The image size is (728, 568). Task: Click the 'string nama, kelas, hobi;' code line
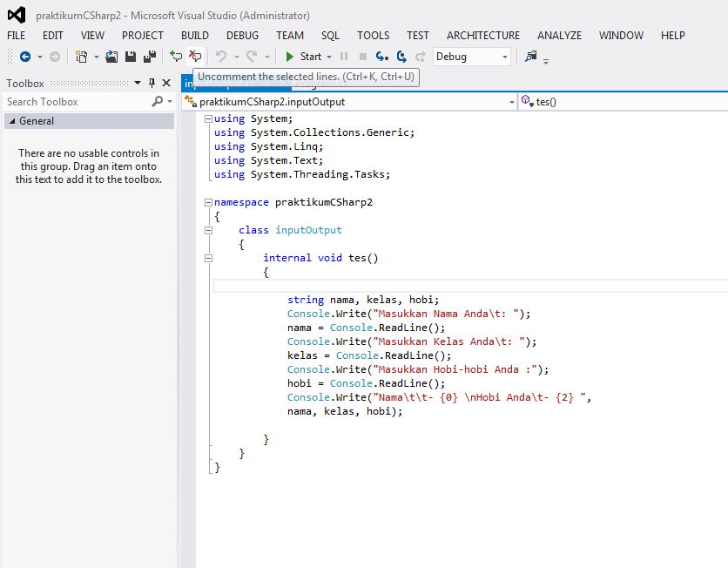(362, 300)
